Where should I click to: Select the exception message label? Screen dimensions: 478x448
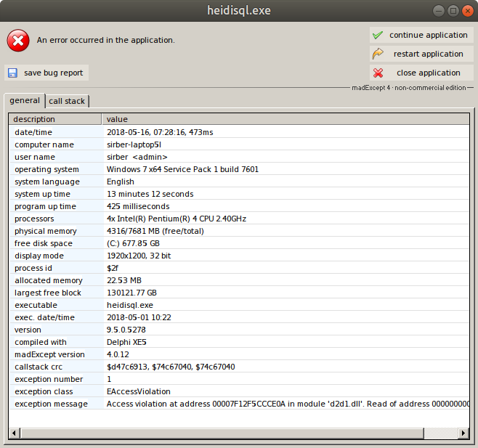pos(51,404)
